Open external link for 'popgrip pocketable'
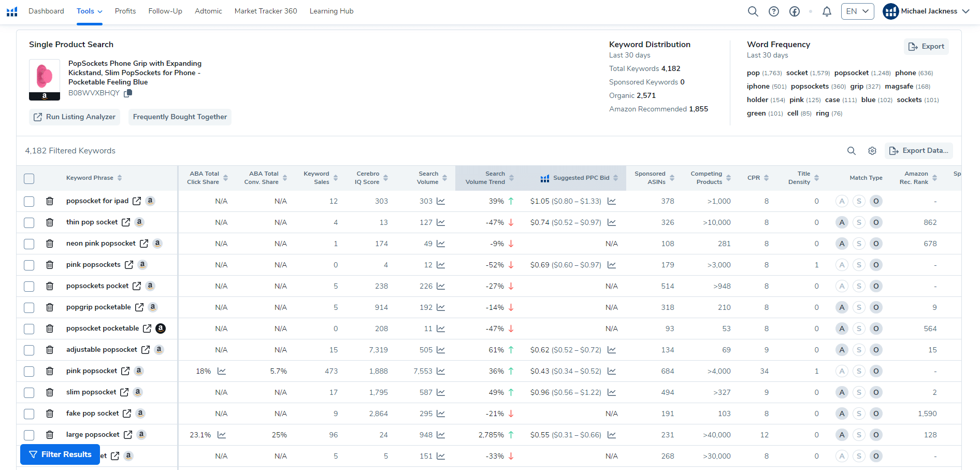This screenshot has height=470, width=980. click(x=139, y=307)
